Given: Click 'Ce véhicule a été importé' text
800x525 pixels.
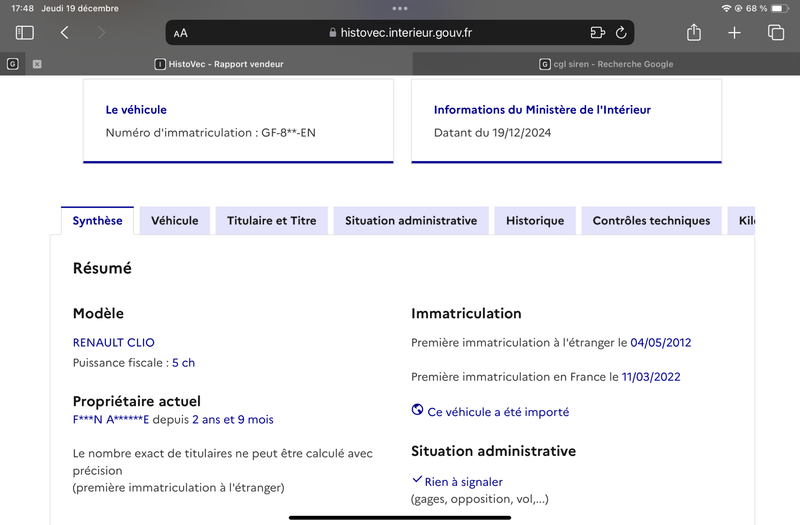Looking at the screenshot, I should click(498, 412).
